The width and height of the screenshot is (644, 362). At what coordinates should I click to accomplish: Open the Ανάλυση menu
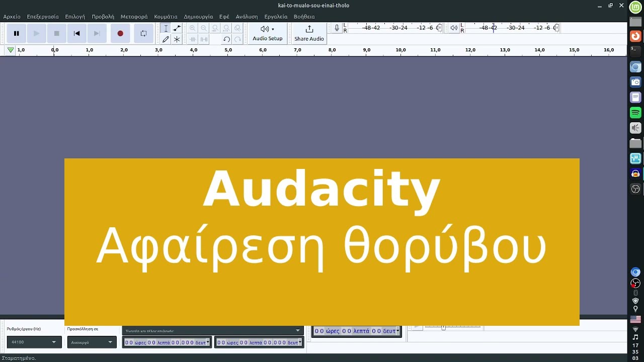coord(247,17)
